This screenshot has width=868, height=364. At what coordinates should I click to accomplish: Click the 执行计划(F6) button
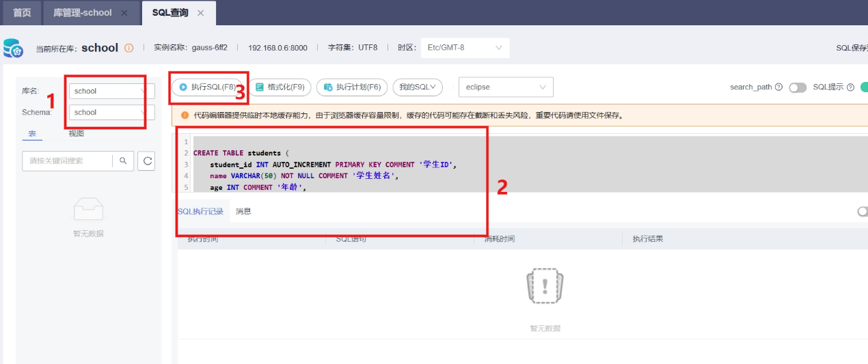(352, 87)
